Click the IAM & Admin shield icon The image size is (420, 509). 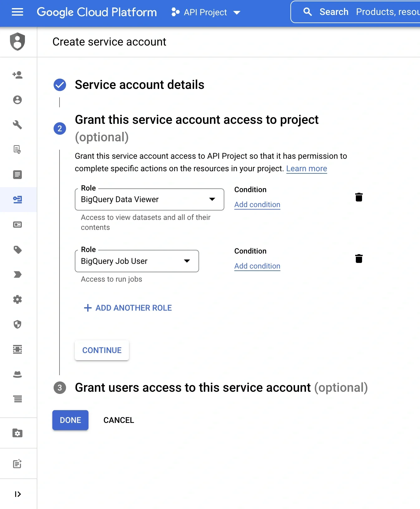tap(17, 41)
